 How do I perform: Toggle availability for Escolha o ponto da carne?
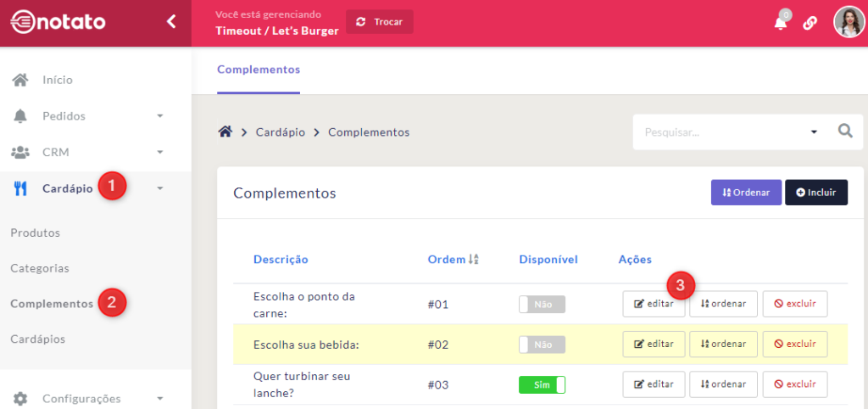pos(542,304)
